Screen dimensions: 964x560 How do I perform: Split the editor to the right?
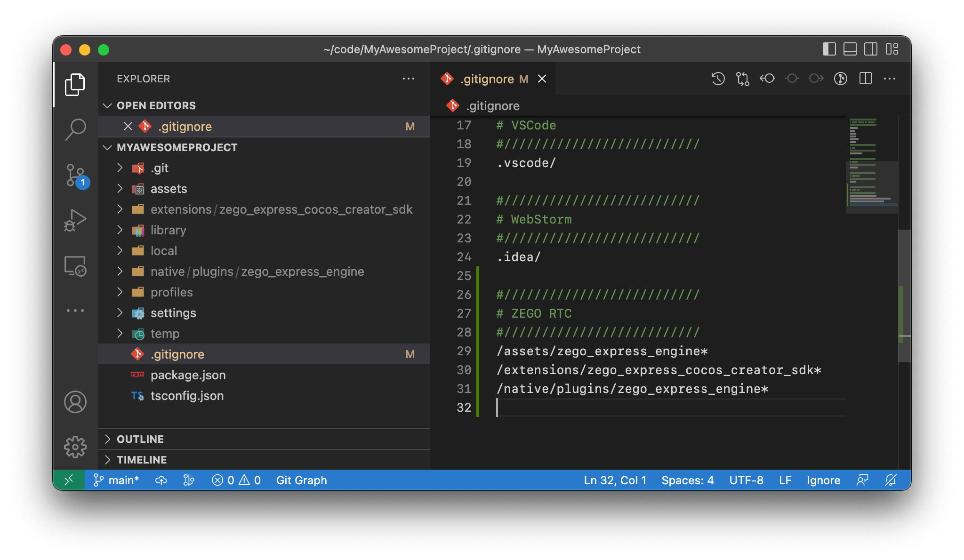[865, 79]
